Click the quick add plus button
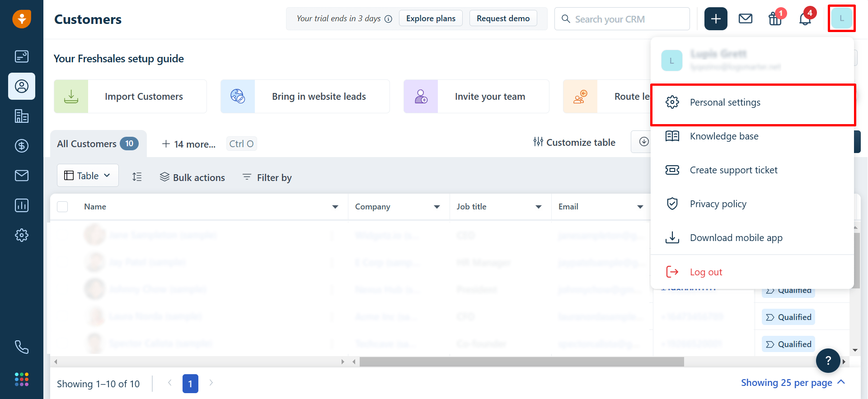The image size is (868, 399). 716,19
